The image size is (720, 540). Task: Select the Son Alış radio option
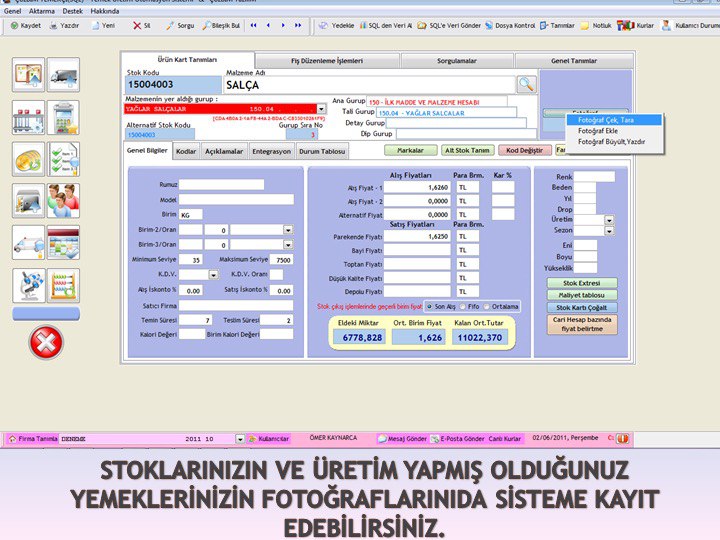click(x=430, y=307)
